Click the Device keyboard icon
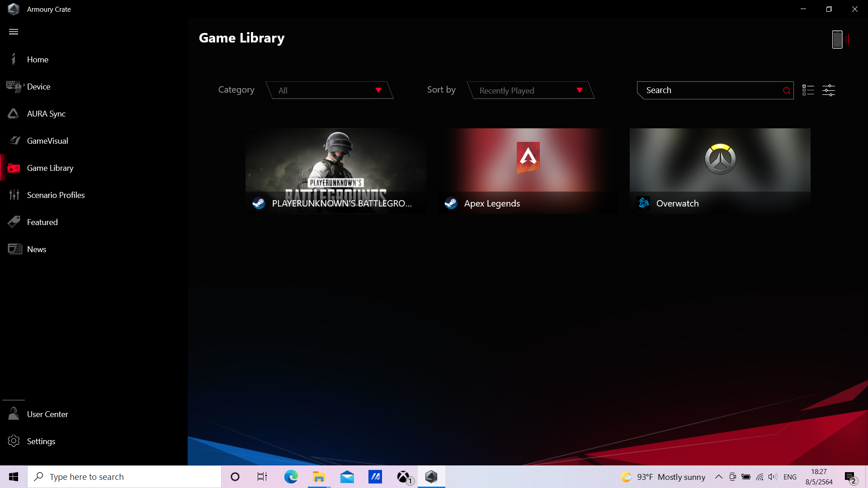 pos(14,86)
